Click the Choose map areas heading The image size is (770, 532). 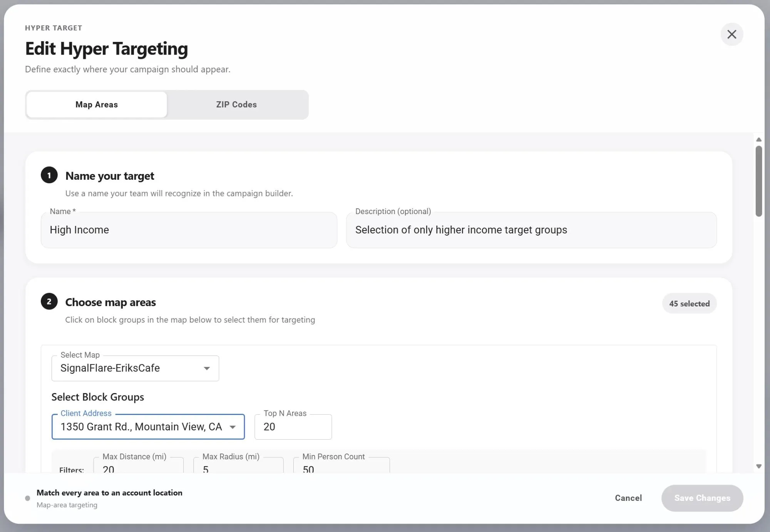110,303
